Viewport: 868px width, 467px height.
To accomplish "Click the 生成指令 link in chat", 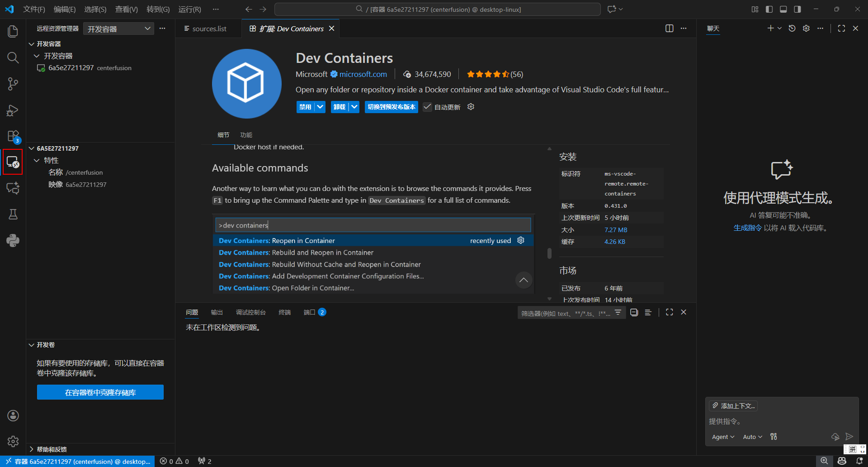I will coord(747,228).
